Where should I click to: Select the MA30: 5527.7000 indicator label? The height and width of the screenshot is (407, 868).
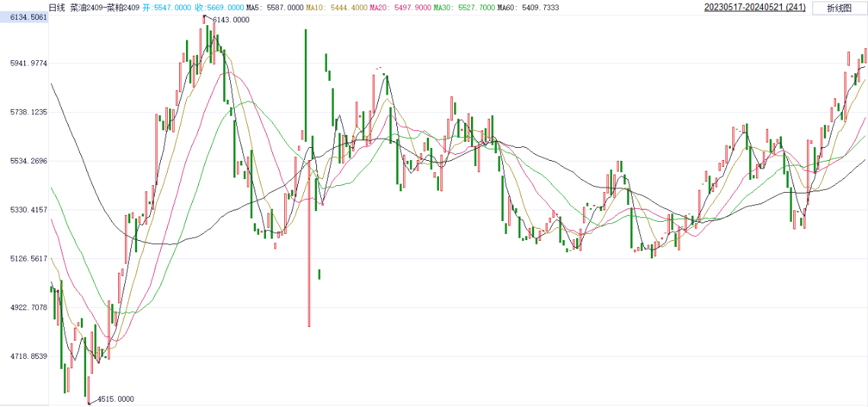pyautogui.click(x=463, y=8)
